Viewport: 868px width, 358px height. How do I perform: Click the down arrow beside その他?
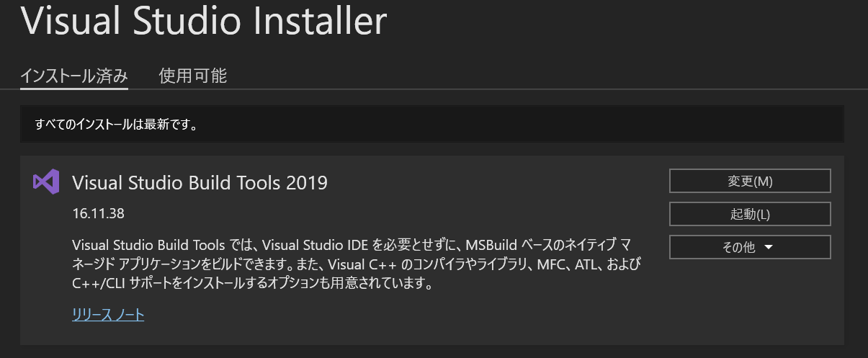click(x=768, y=248)
